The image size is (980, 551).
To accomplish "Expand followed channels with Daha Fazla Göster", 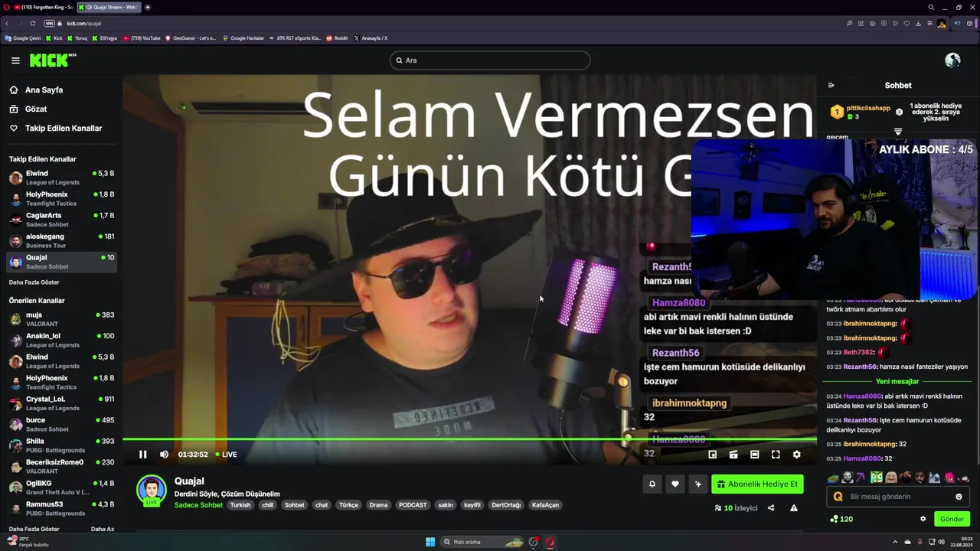I will pyautogui.click(x=34, y=282).
